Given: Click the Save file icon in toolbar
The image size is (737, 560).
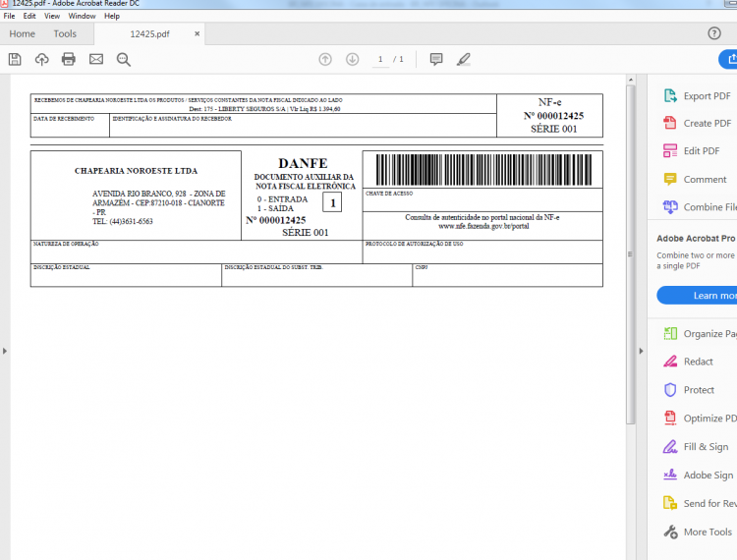Looking at the screenshot, I should [15, 59].
